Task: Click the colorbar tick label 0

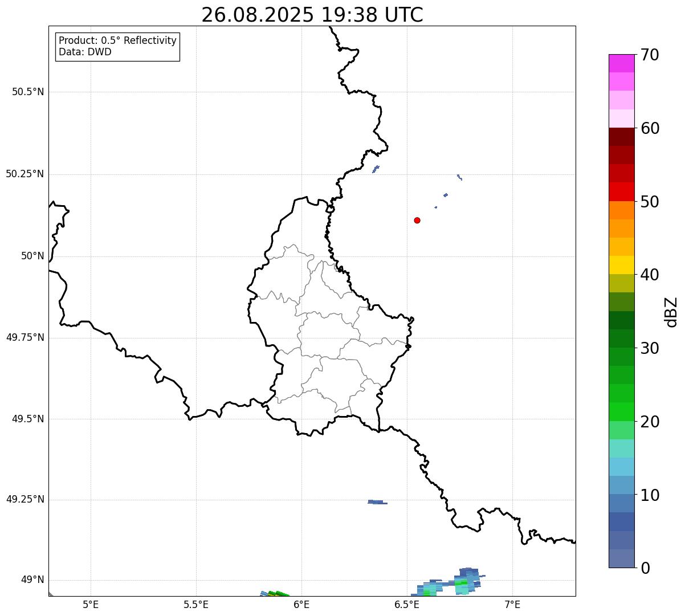Action: click(x=645, y=568)
